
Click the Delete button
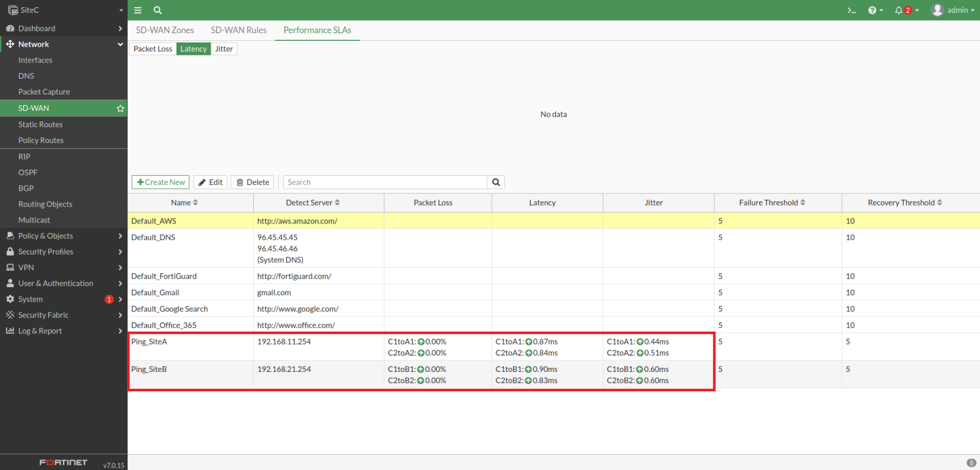pyautogui.click(x=252, y=182)
